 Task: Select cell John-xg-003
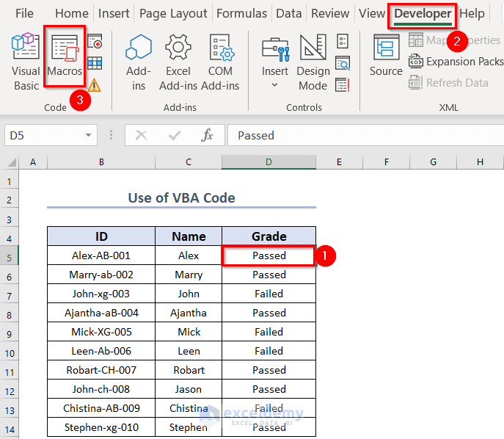coord(101,294)
